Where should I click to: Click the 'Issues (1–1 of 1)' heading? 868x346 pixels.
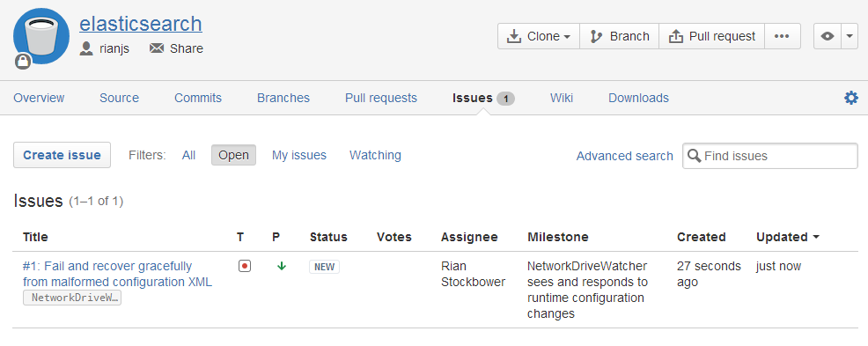68,201
